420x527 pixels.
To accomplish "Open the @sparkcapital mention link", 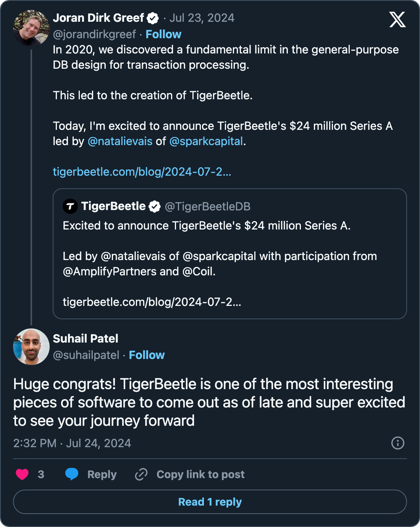I will click(x=206, y=141).
